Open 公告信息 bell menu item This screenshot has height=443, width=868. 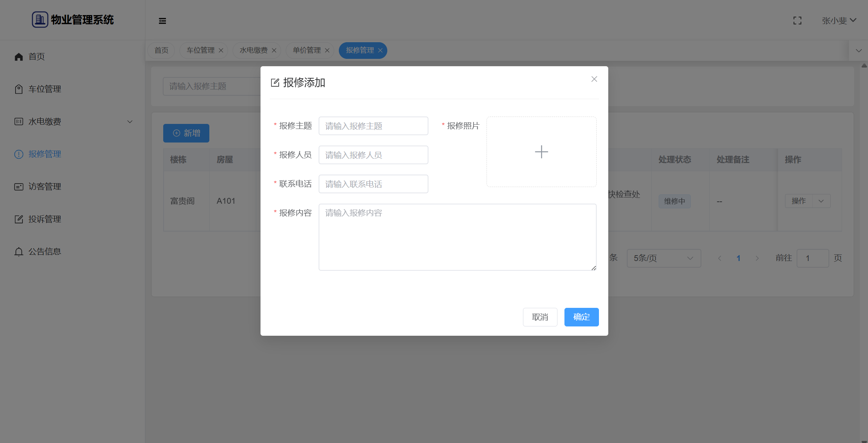(45, 252)
